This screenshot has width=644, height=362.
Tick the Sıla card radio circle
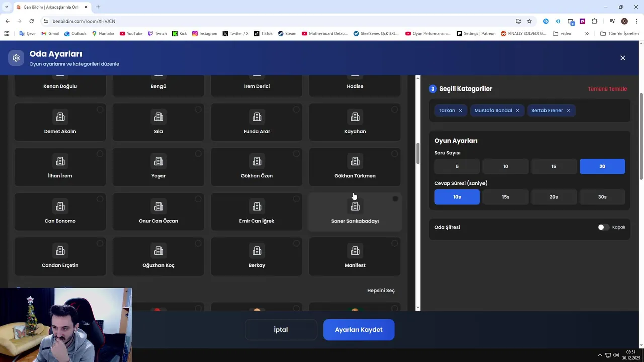click(198, 109)
